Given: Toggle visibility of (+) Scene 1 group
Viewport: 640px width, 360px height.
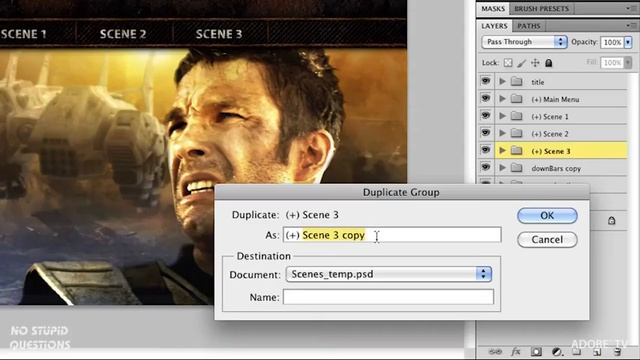Looking at the screenshot, I should click(486, 116).
